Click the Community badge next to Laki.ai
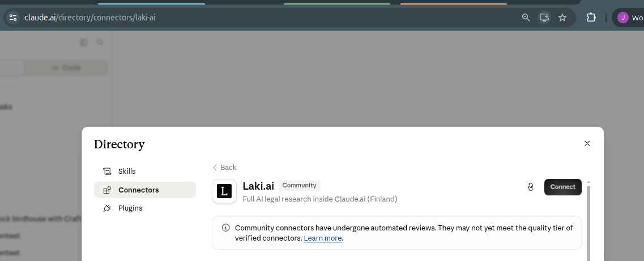The height and width of the screenshot is (261, 644). coord(299,186)
